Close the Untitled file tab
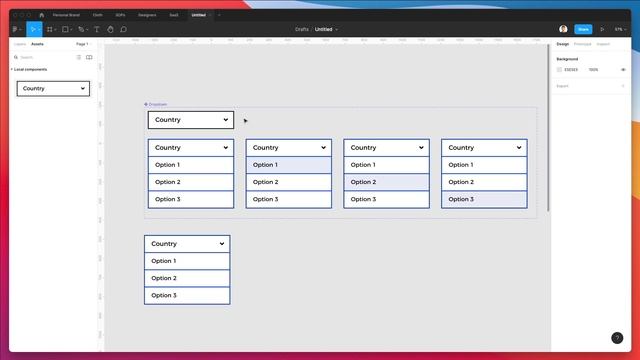The width and height of the screenshot is (640, 360). pos(210,15)
